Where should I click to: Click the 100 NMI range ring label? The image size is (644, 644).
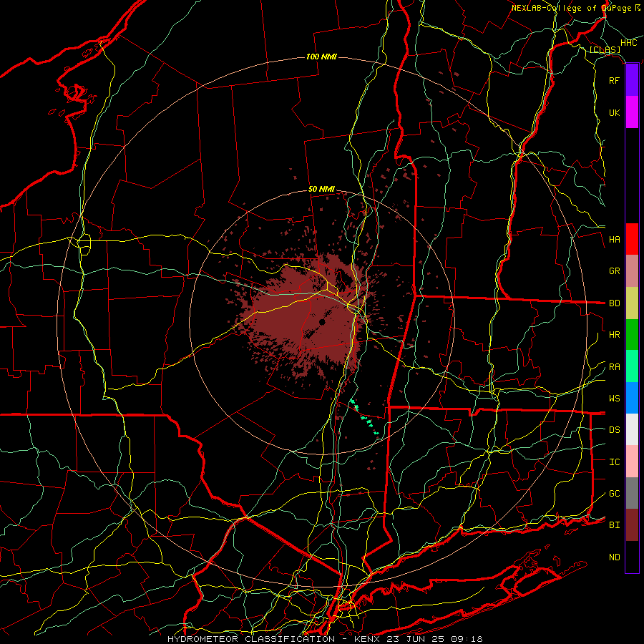coord(321,57)
